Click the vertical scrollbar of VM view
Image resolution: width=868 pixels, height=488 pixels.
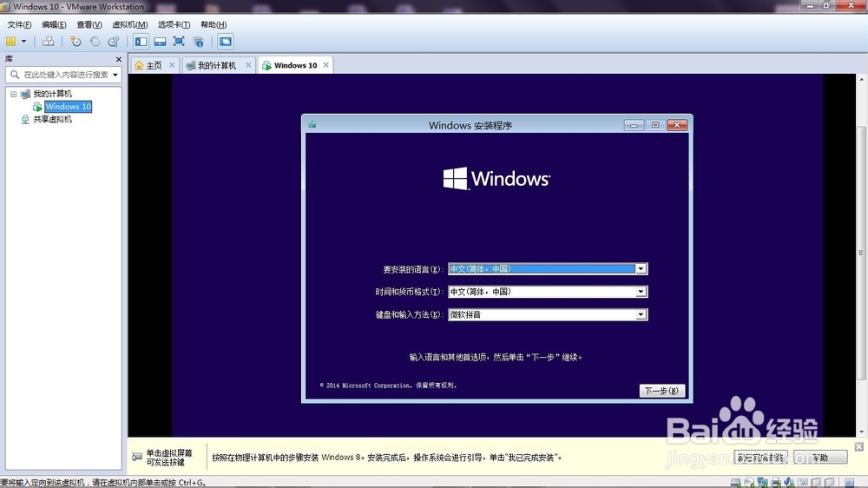tap(861, 254)
